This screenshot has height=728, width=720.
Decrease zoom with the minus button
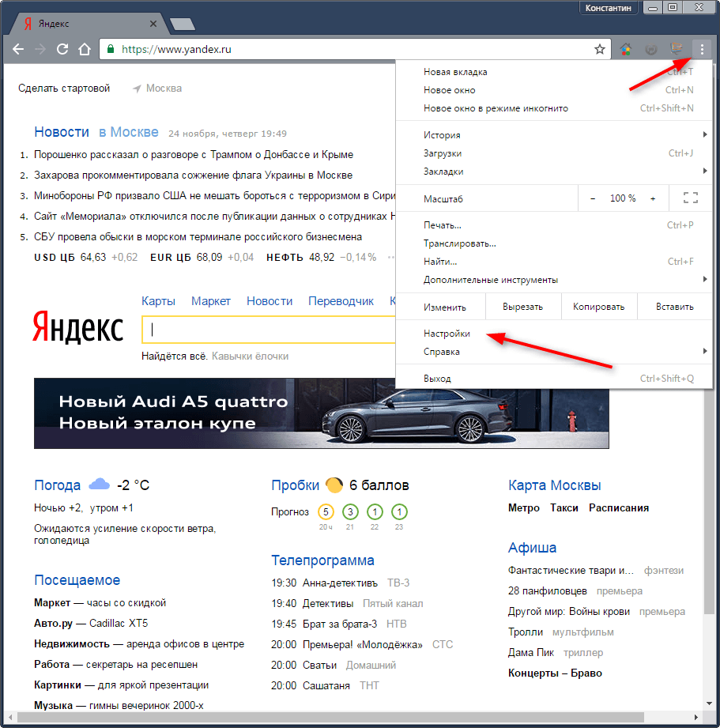(593, 198)
